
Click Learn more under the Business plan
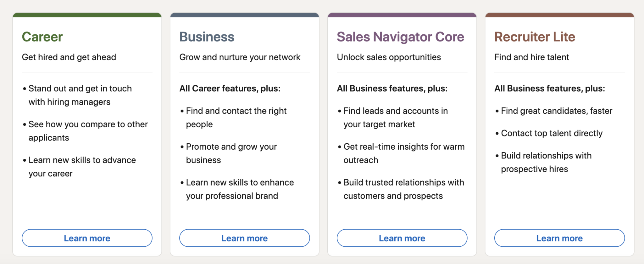[x=244, y=238]
